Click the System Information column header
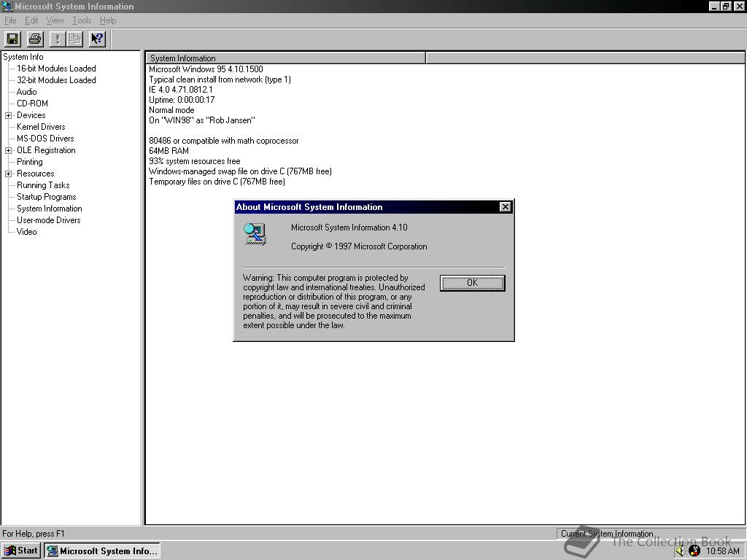The width and height of the screenshot is (747, 560). pos(285,58)
